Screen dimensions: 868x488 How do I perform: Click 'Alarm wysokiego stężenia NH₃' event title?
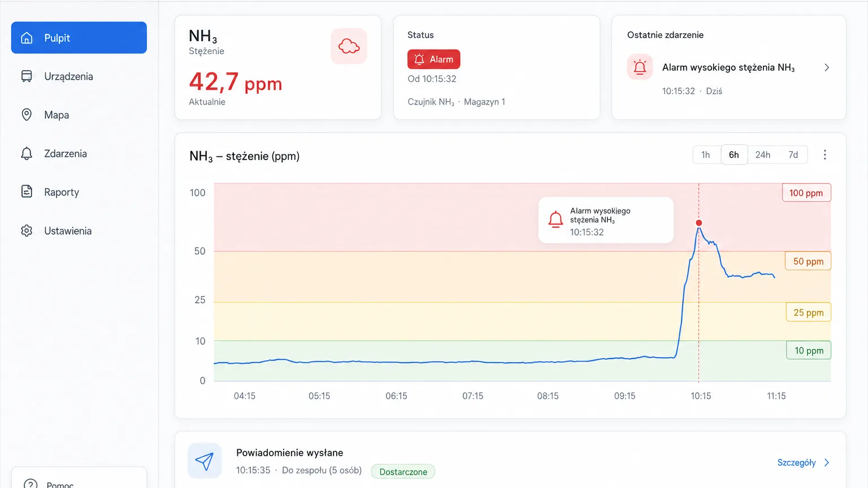[x=728, y=68]
